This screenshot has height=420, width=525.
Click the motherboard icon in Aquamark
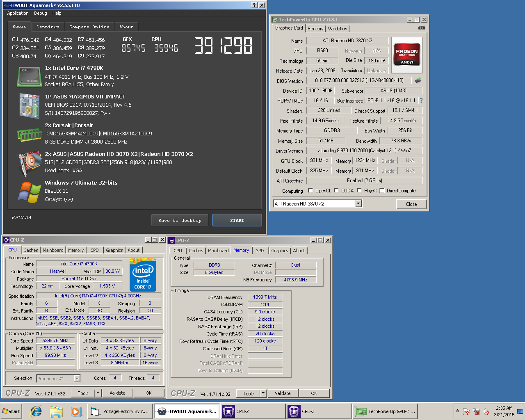click(x=29, y=105)
